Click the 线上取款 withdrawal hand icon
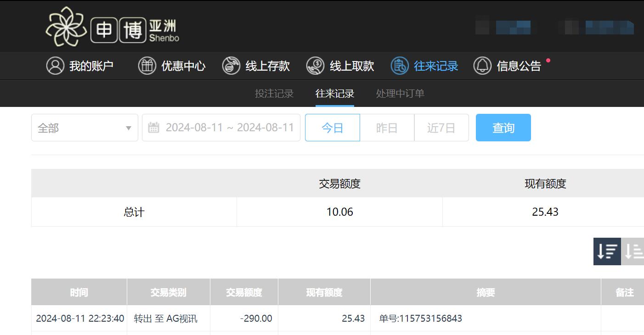Viewport: 644px width, 335px height. tap(315, 66)
